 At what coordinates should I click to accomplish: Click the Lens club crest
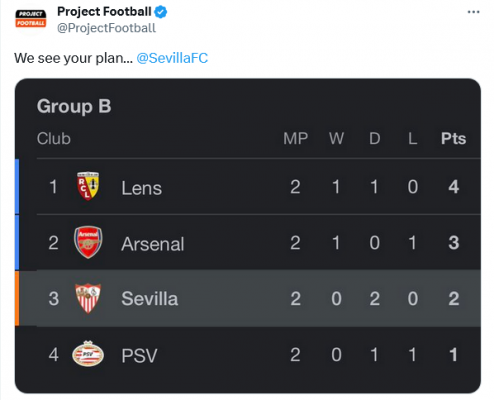click(x=88, y=186)
